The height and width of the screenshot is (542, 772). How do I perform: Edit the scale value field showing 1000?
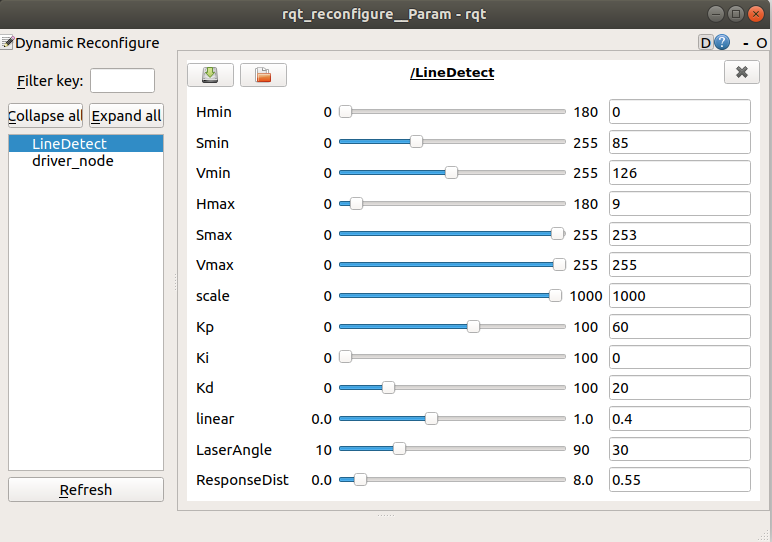[x=679, y=296]
